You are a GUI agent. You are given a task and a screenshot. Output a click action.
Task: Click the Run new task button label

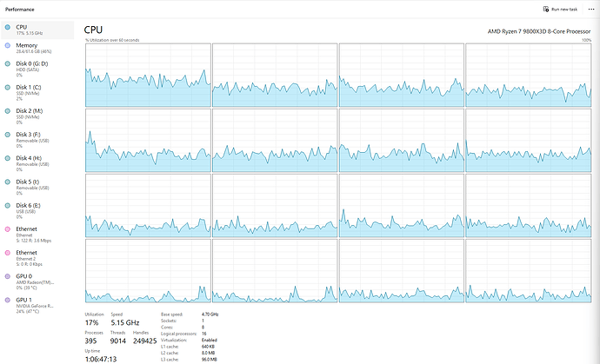(x=564, y=10)
